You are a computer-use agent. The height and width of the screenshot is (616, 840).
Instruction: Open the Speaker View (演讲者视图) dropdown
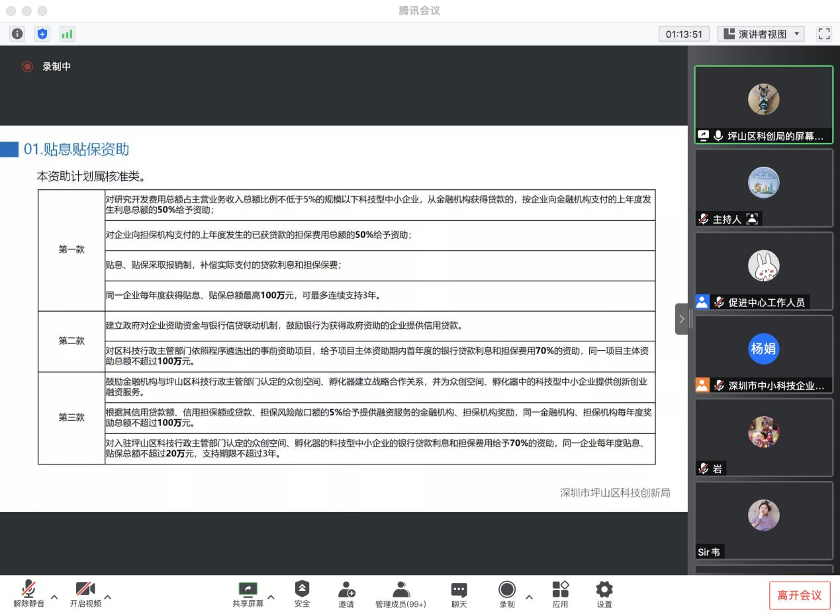tap(761, 34)
